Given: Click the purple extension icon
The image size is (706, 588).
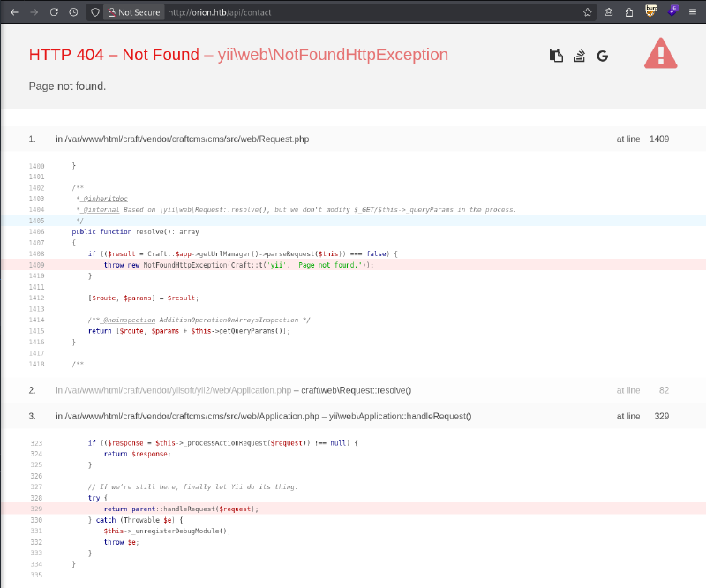Looking at the screenshot, I should coord(672,11).
